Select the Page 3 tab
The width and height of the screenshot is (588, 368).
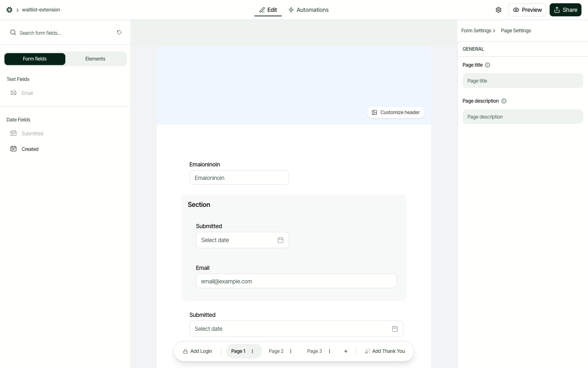[314, 351]
